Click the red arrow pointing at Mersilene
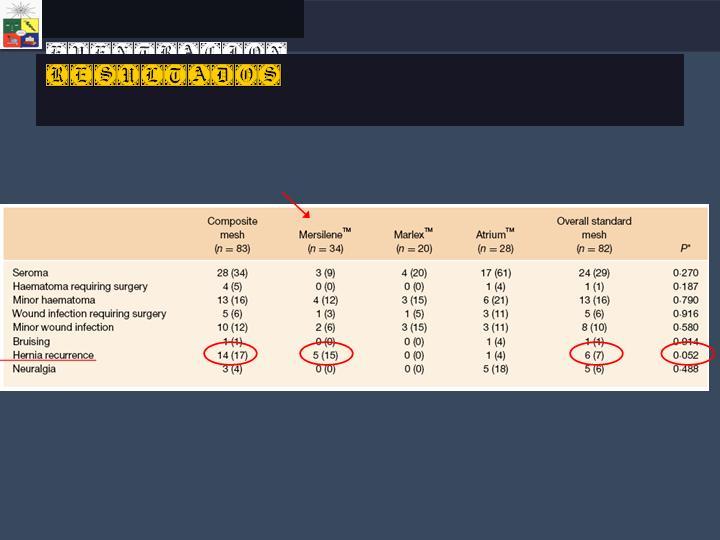 pyautogui.click(x=296, y=205)
